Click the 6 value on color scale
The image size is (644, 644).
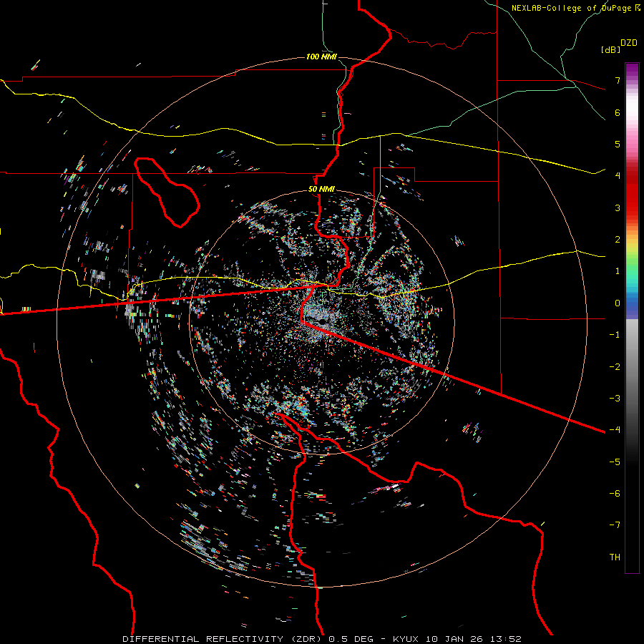pos(618,112)
